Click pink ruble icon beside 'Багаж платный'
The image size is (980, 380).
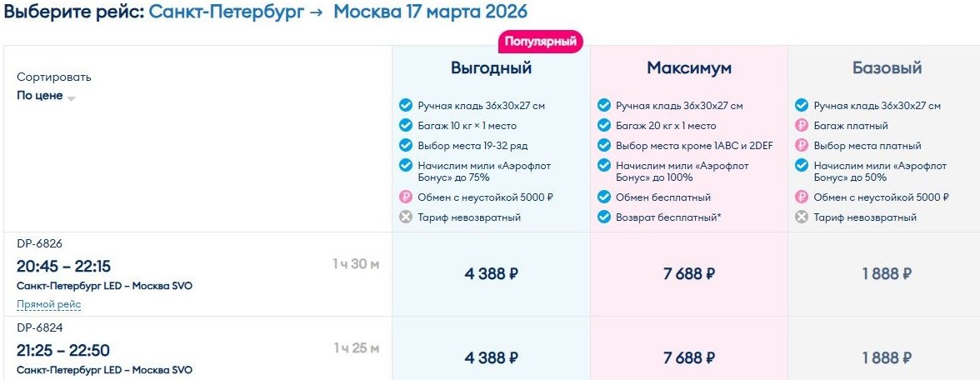(x=802, y=126)
